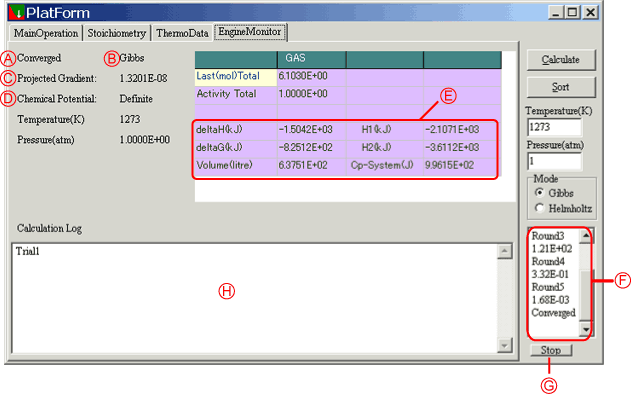Image resolution: width=631 pixels, height=395 pixels.
Task: Select the Gibbs mode radio button
Action: pyautogui.click(x=539, y=193)
